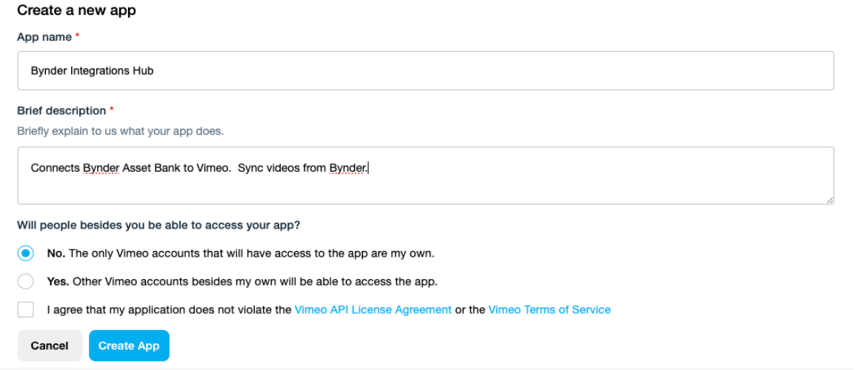Viewport: 868px width, 370px height.
Task: Click the Brief description text area
Action: click(x=426, y=175)
